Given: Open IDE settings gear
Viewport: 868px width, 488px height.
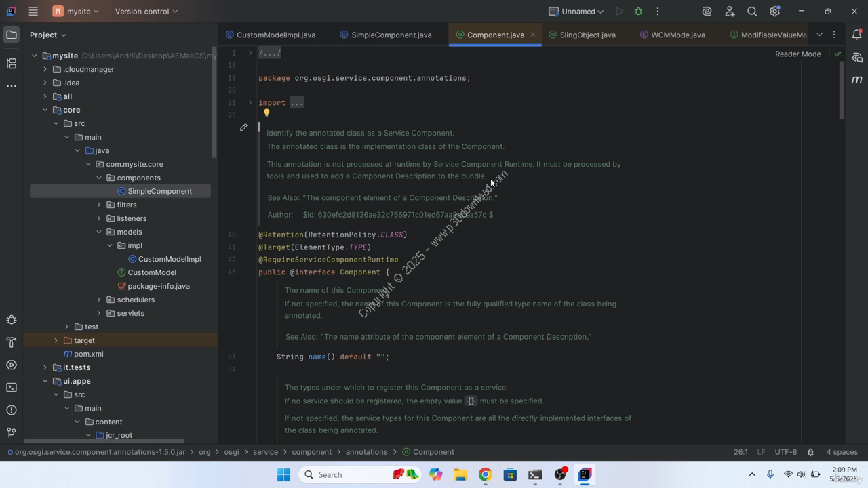Looking at the screenshot, I should (774, 12).
